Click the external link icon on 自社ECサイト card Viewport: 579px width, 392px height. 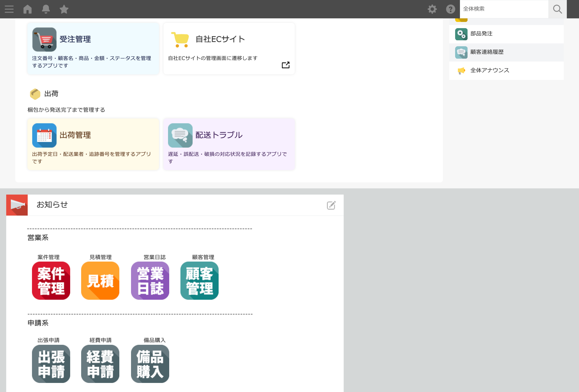tap(285, 65)
